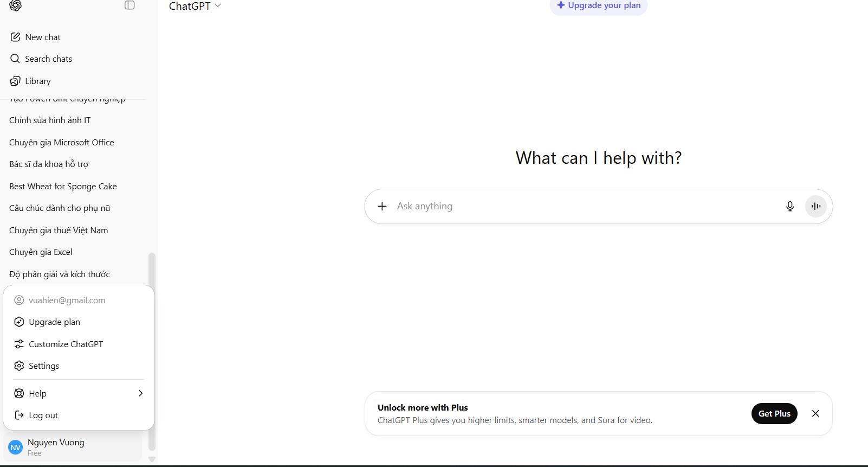
Task: Open Customize ChatGPT menu item
Action: pyautogui.click(x=79, y=344)
